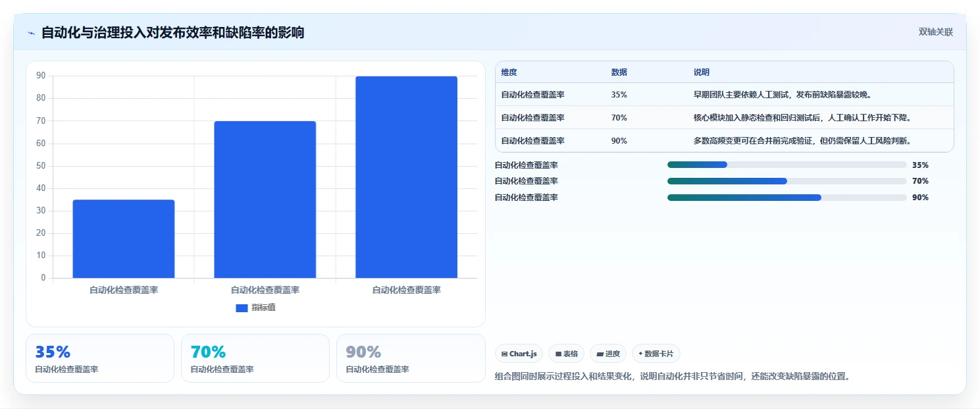Click the progress bar labeled 35%

pos(787,165)
